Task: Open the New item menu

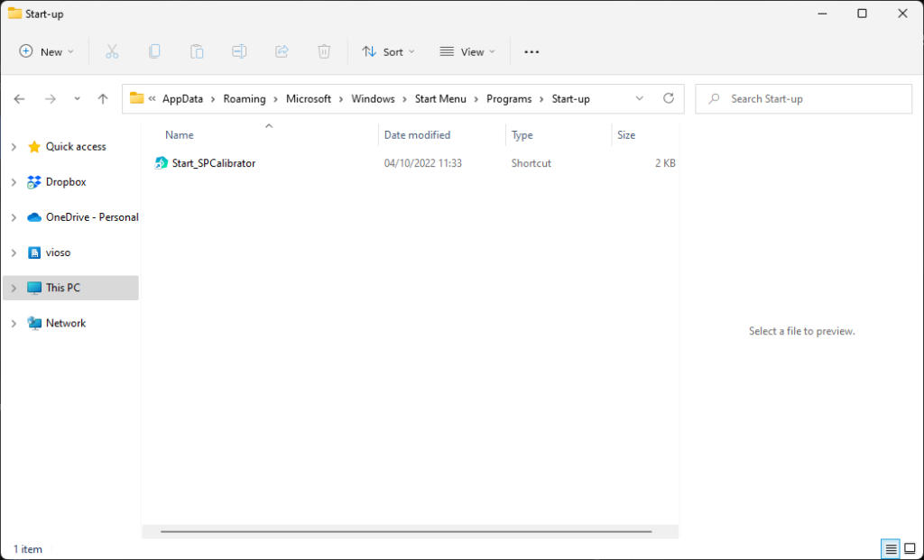Action: pyautogui.click(x=47, y=51)
